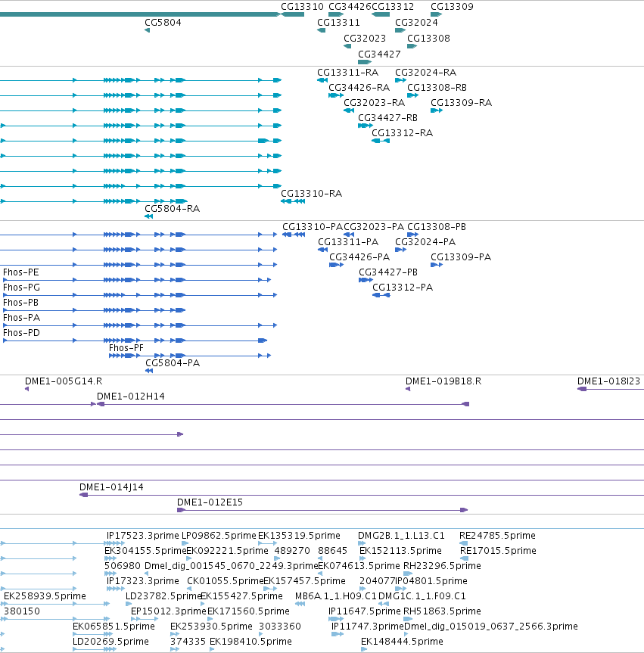Select the Fhos-PE isoform label

[x=21, y=272]
